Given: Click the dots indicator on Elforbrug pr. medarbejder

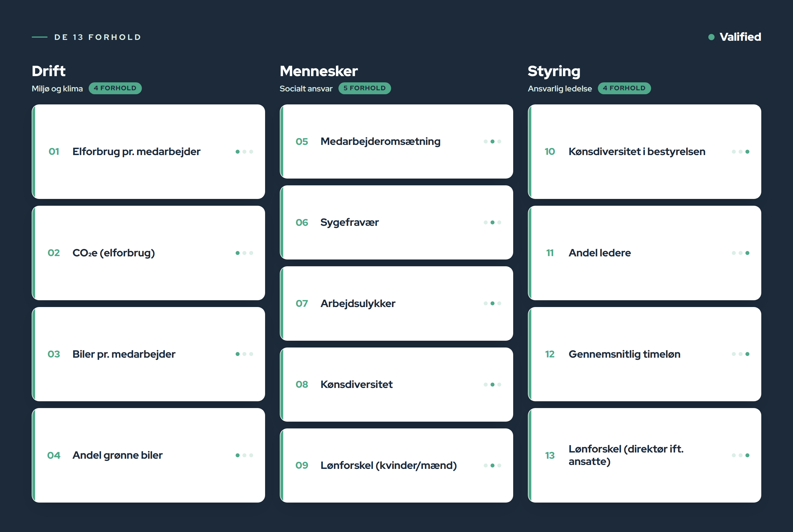Looking at the screenshot, I should click(244, 152).
